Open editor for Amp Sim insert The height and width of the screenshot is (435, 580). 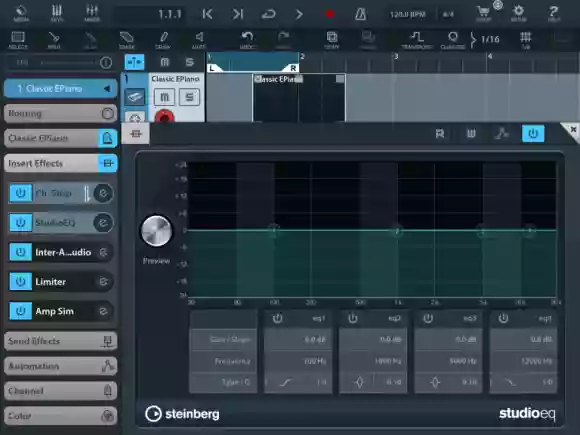click(103, 311)
